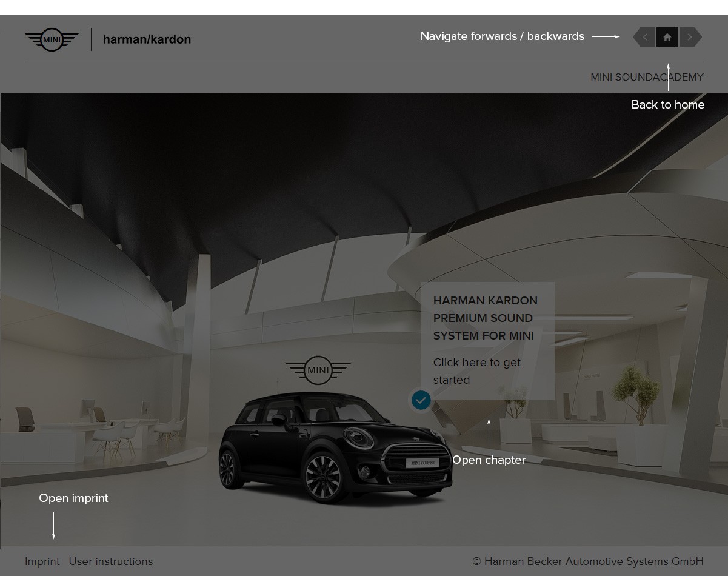Click the blue checkmark chapter marker

tap(421, 400)
